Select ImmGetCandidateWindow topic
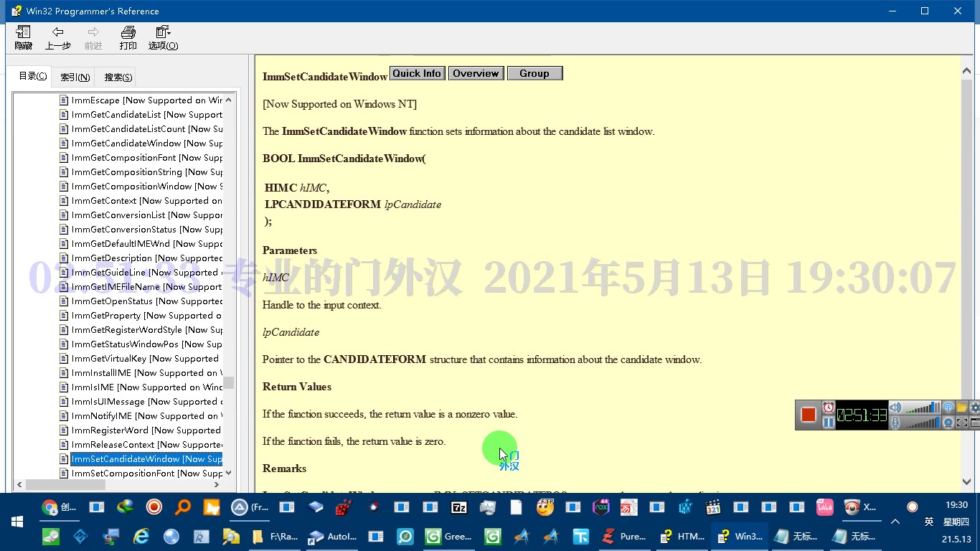980x551 pixels. [x=146, y=143]
